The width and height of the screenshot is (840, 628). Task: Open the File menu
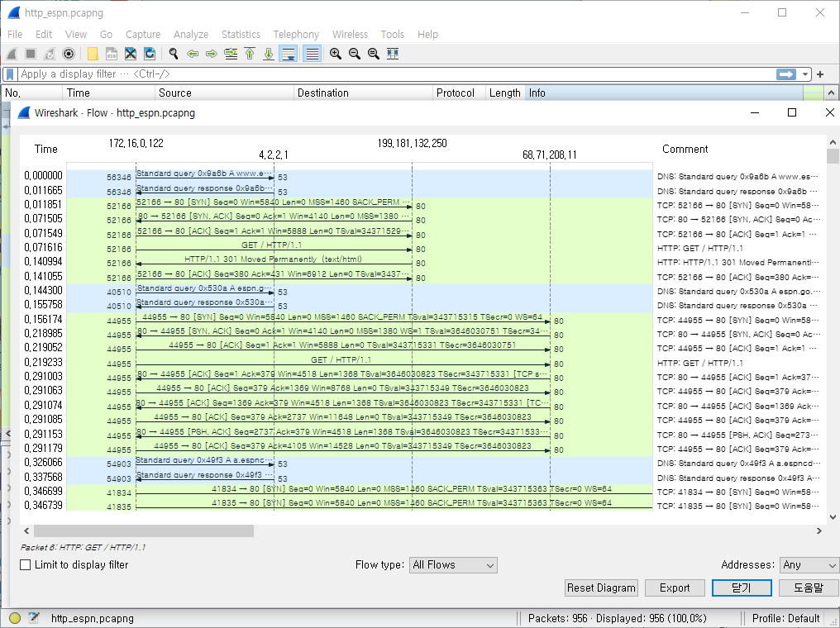click(x=15, y=34)
